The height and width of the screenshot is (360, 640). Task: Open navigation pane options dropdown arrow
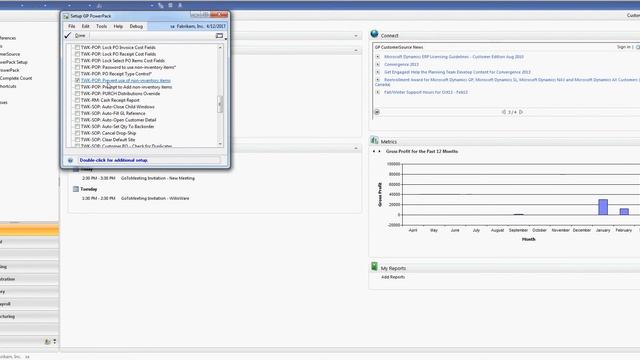pos(55,341)
